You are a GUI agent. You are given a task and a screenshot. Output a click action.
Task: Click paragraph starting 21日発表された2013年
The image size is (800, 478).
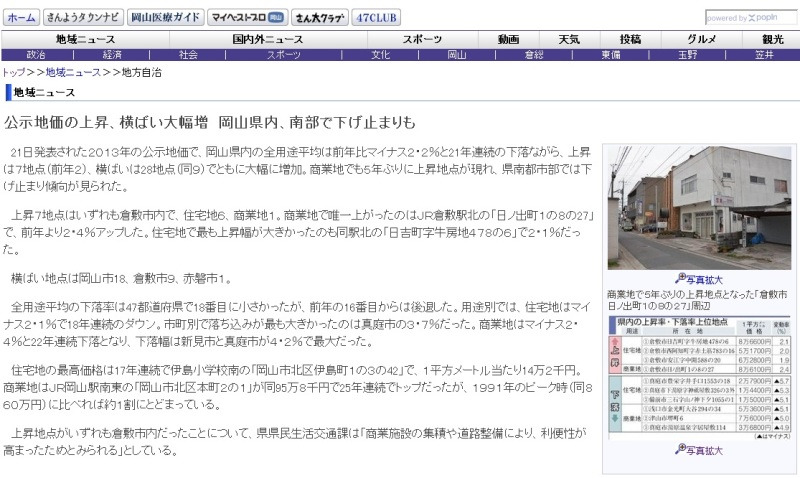(x=297, y=169)
